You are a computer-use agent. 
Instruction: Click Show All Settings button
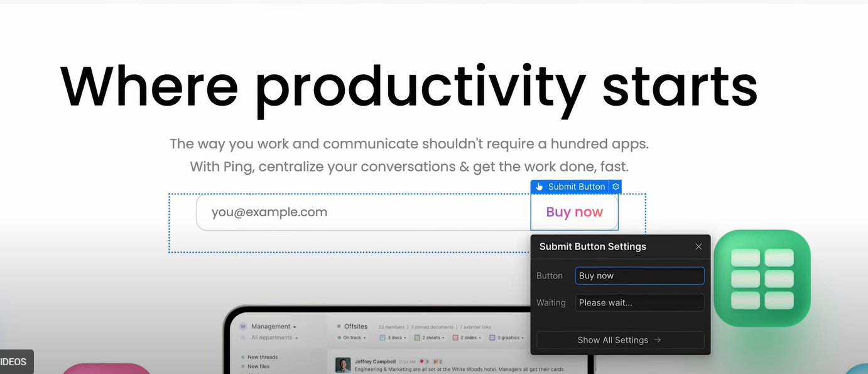pos(621,340)
